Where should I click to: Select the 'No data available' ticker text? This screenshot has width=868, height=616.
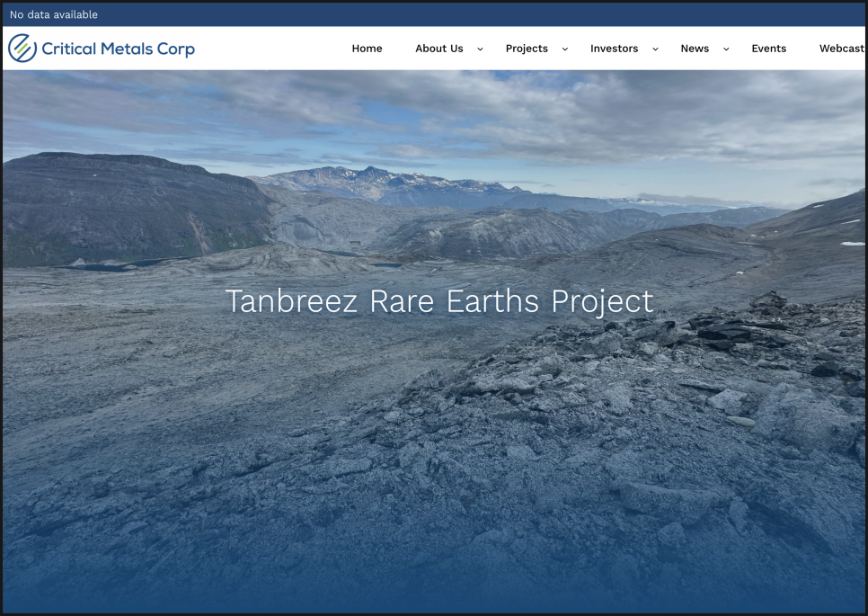tap(54, 15)
